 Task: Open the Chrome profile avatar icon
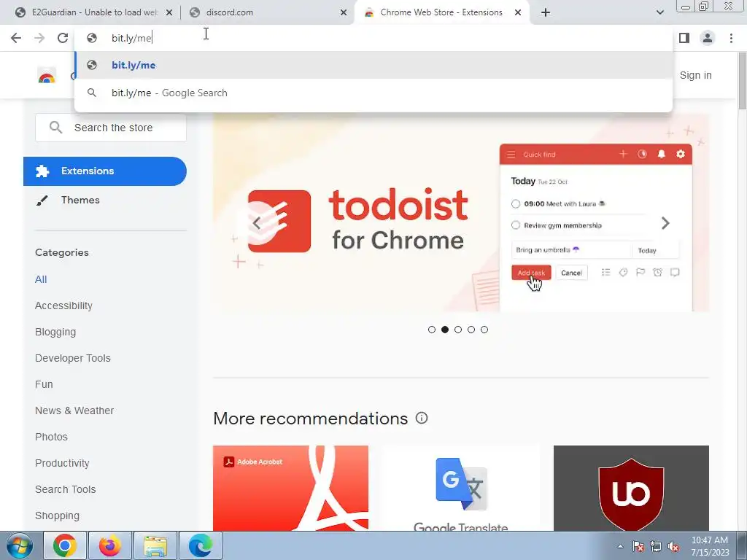708,38
